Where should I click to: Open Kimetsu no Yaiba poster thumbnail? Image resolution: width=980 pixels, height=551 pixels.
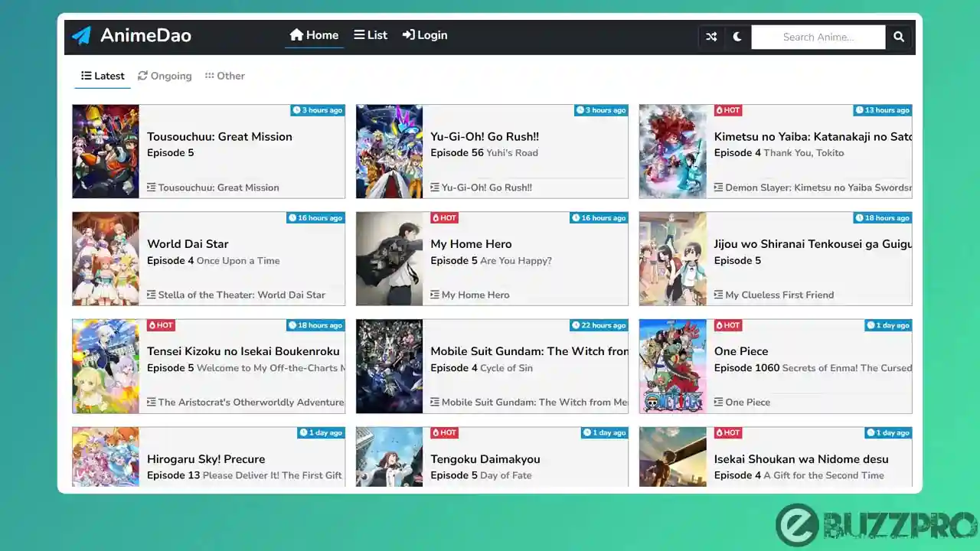[x=673, y=152]
